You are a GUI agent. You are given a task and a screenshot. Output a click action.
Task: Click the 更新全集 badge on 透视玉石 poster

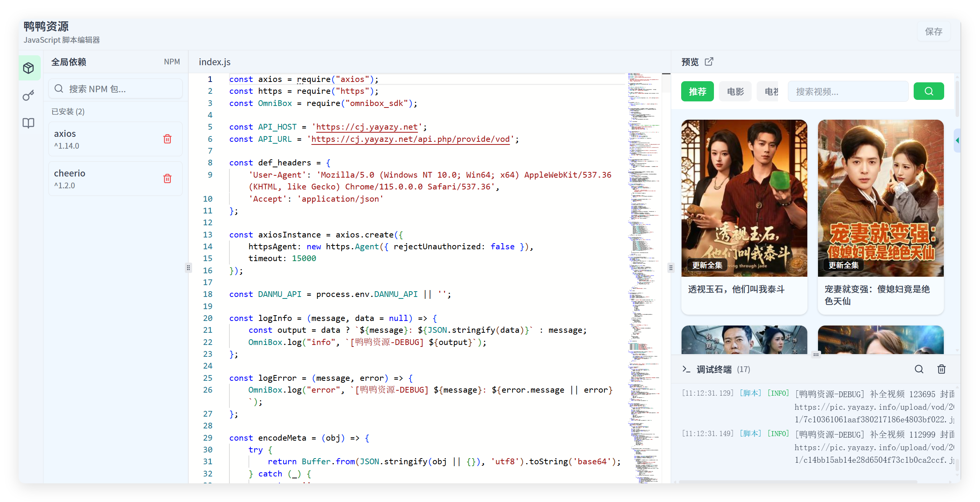(707, 265)
